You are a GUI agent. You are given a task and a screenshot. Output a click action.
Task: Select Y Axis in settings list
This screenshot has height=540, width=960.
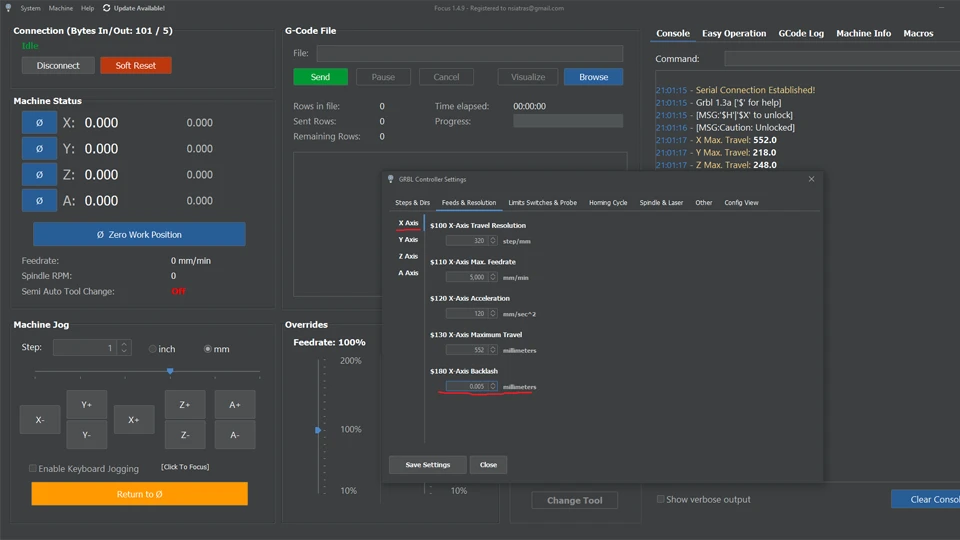click(x=408, y=240)
